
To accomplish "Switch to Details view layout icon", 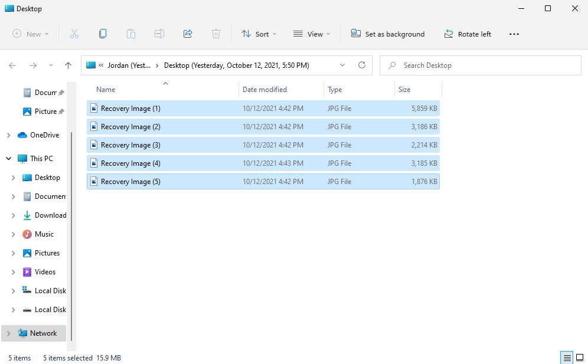I will 567,358.
